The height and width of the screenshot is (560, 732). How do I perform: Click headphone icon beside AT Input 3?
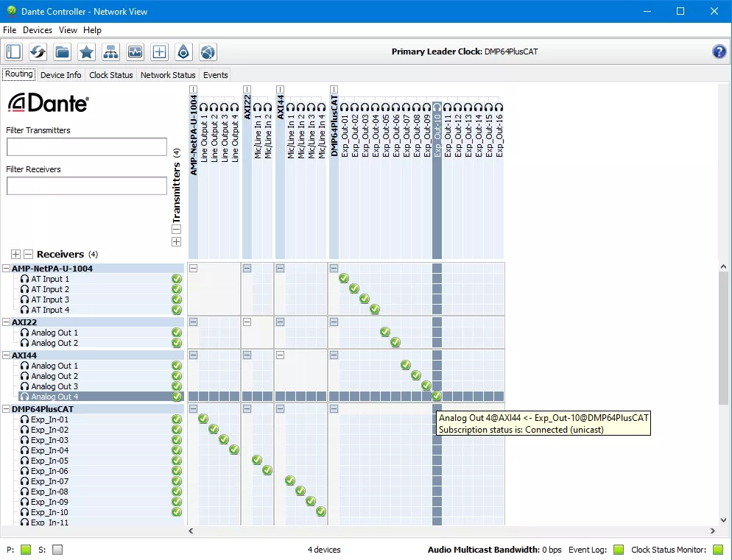[x=25, y=300]
